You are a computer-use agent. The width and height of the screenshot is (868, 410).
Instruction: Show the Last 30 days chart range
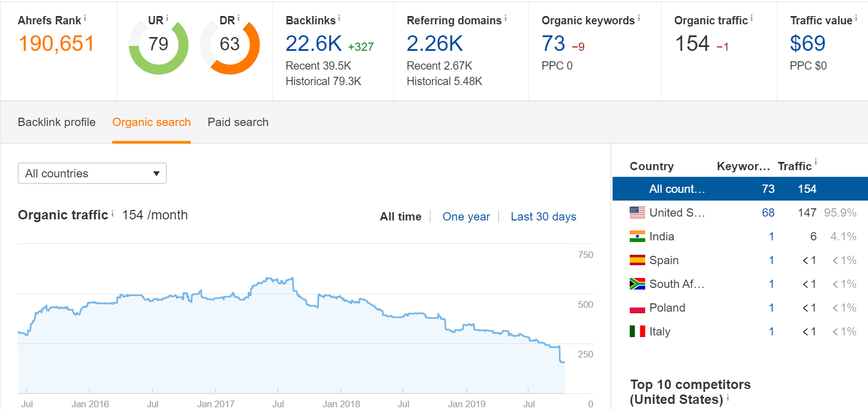point(543,217)
